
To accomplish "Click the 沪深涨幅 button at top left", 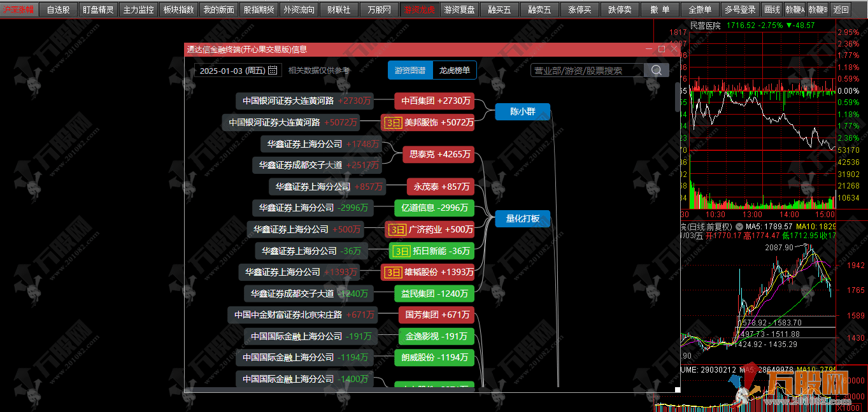I will pos(18,10).
